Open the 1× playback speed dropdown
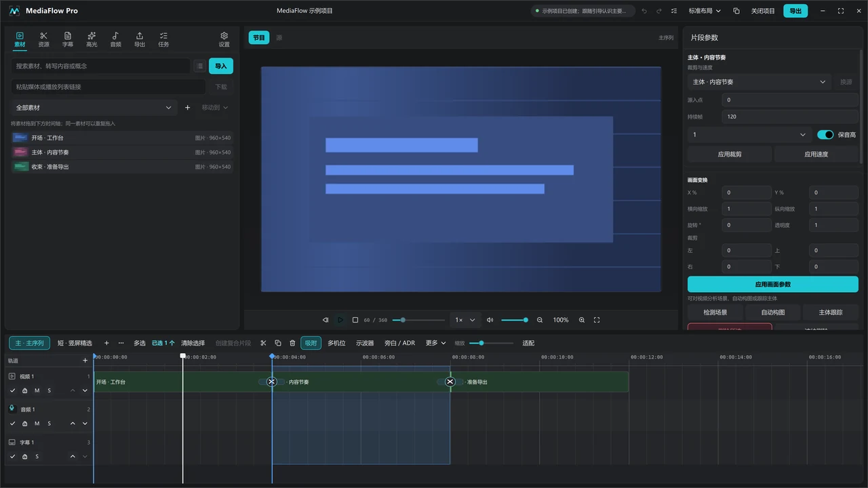868x488 pixels. 465,320
